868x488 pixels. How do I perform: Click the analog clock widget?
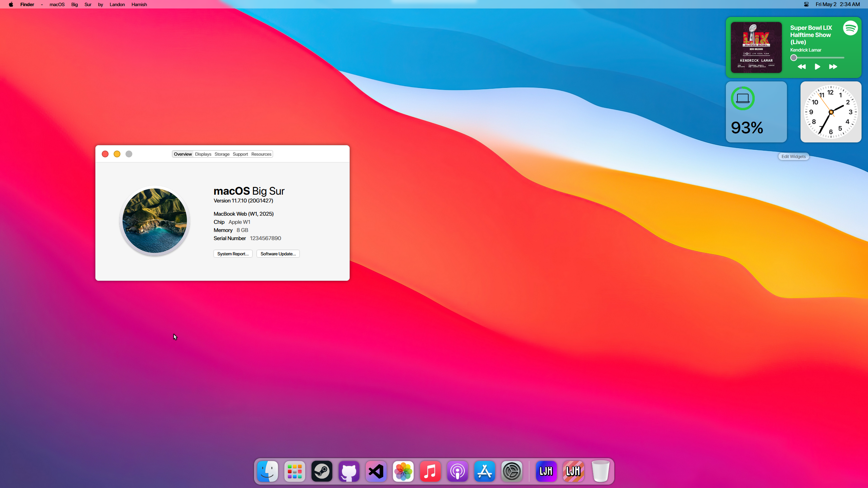point(831,112)
